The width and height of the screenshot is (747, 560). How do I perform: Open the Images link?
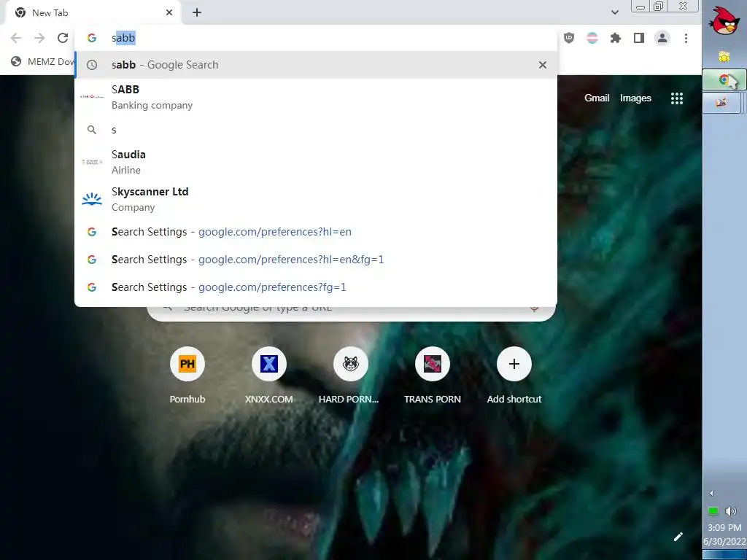pos(635,98)
